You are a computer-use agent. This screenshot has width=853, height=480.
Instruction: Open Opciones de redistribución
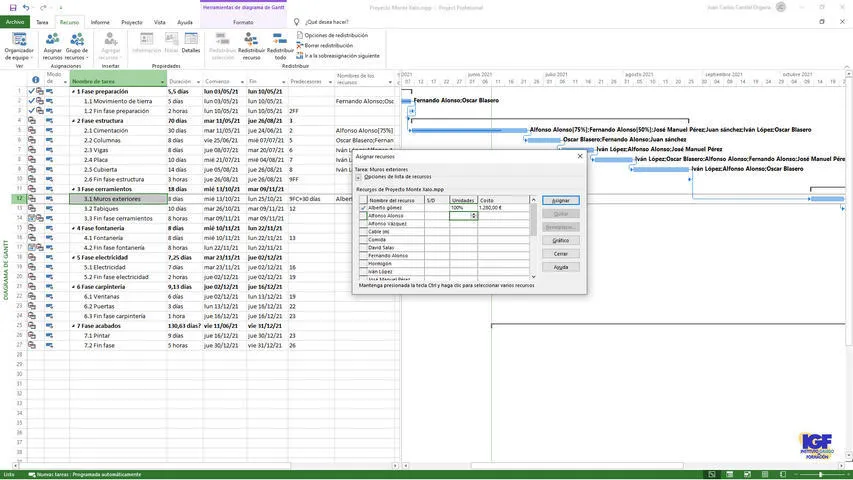[332, 35]
